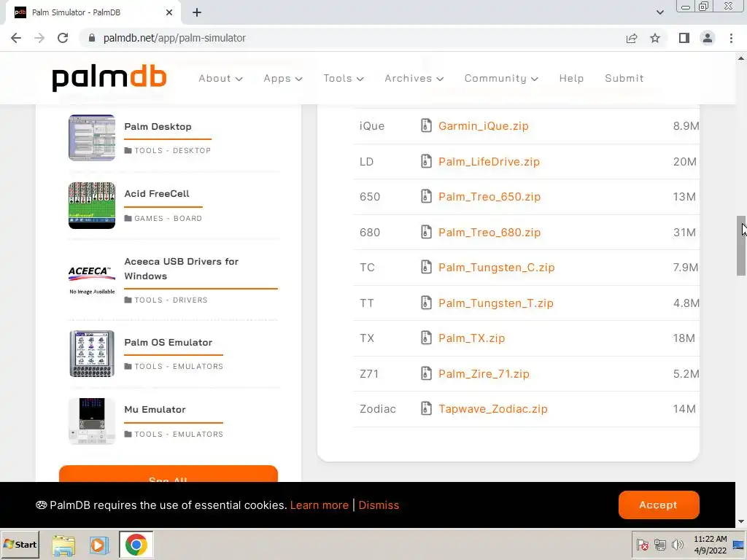Click the zip file icon beside Palm_Tungsten_C.zip

426,267
